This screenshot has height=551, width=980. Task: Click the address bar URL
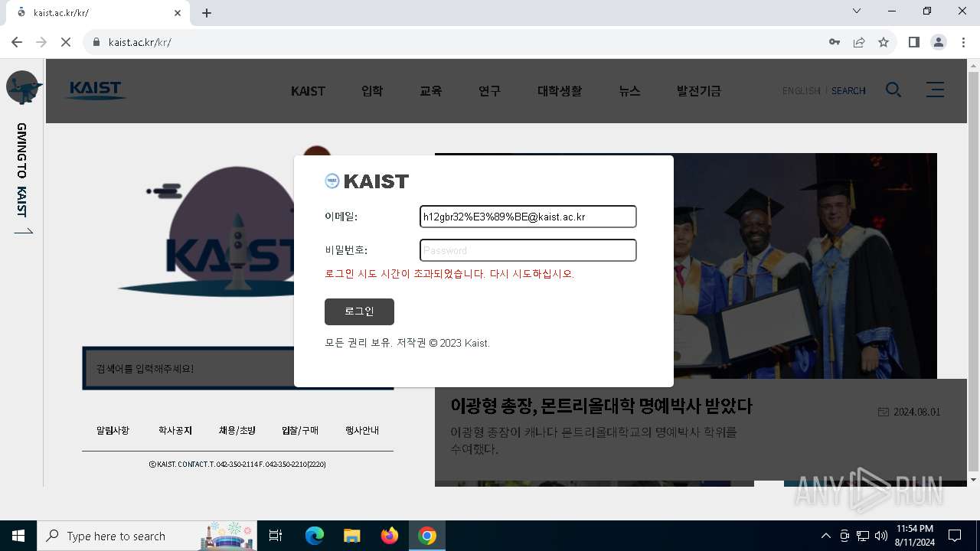click(140, 42)
